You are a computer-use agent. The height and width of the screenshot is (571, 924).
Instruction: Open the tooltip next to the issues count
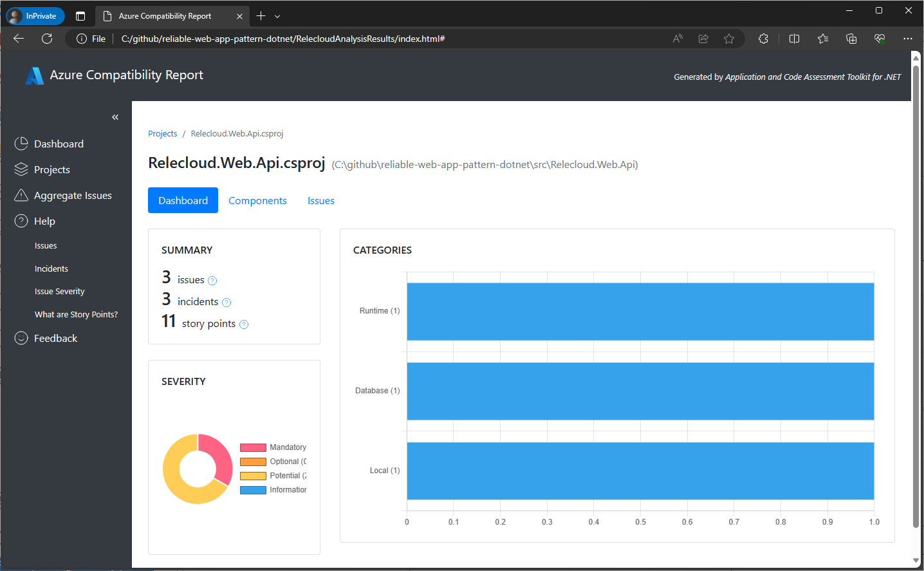pos(213,280)
